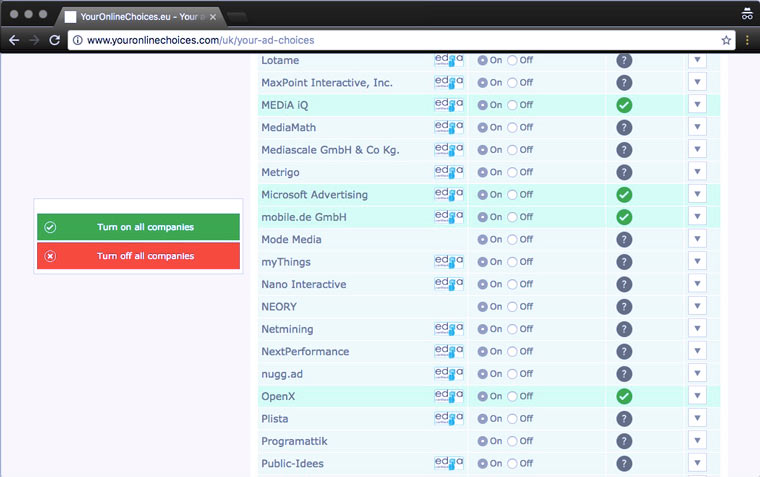Open Chrome three-dot menu
This screenshot has width=760, height=477.
tap(747, 40)
